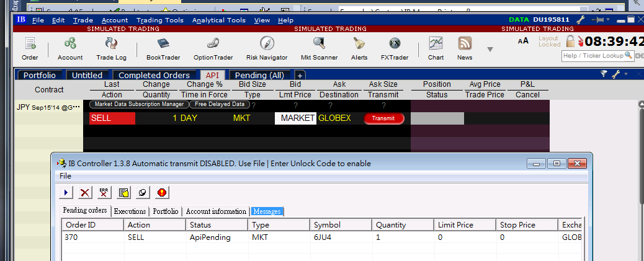
Task: Click the red Transmit button
Action: click(383, 118)
